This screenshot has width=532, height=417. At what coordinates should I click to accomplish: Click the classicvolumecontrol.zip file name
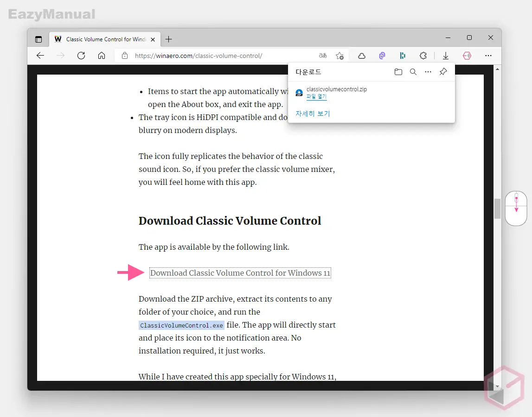point(337,89)
